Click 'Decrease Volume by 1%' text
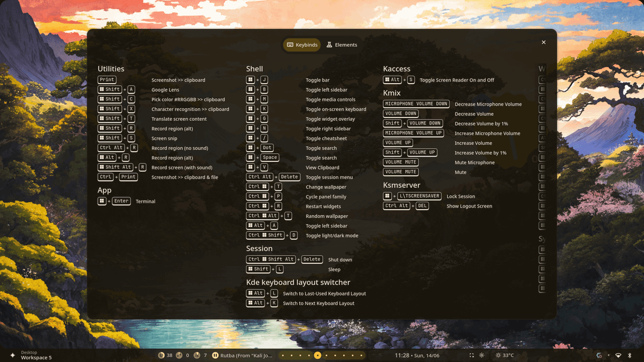 (x=481, y=124)
